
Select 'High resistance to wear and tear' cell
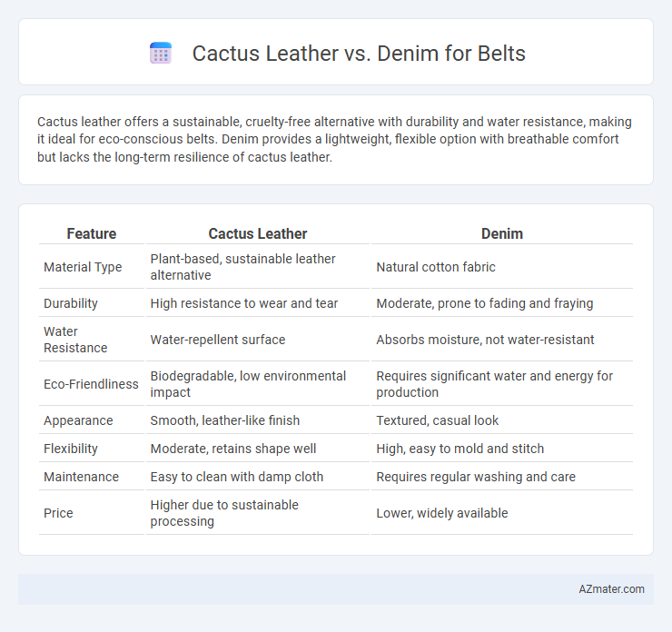[x=258, y=303]
